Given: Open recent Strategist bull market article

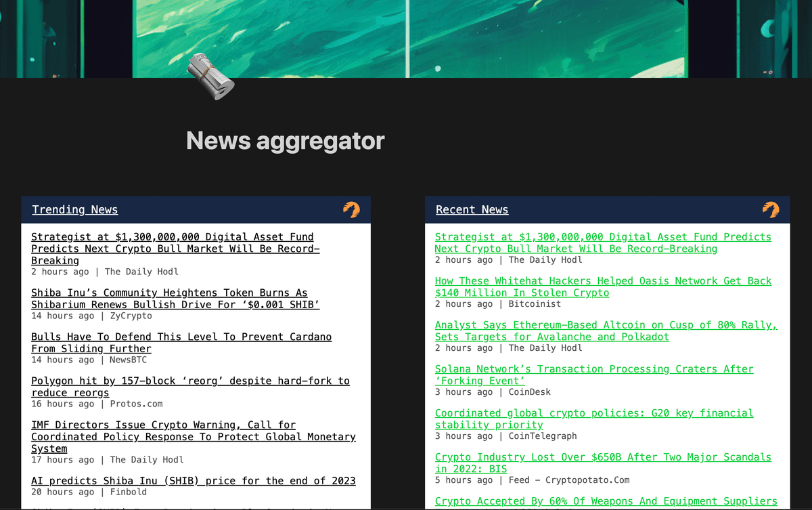Looking at the screenshot, I should click(602, 242).
